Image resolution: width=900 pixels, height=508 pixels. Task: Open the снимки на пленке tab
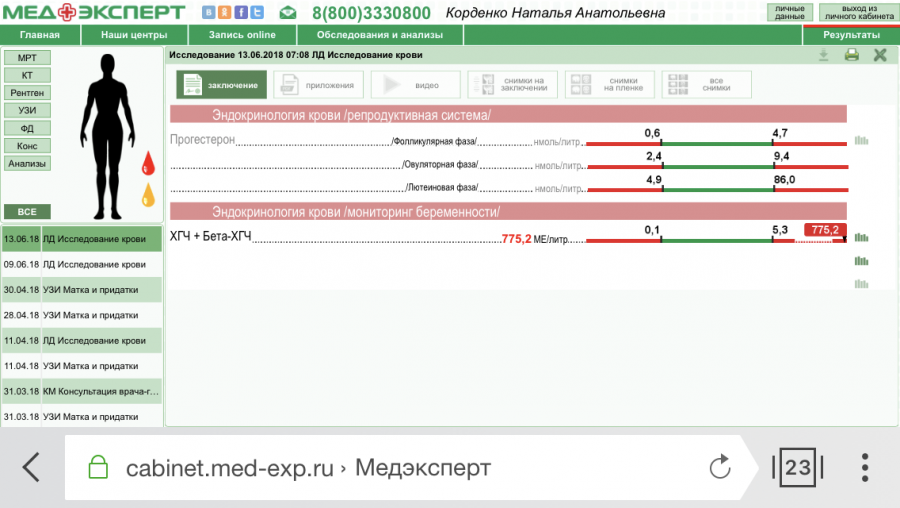click(610, 85)
